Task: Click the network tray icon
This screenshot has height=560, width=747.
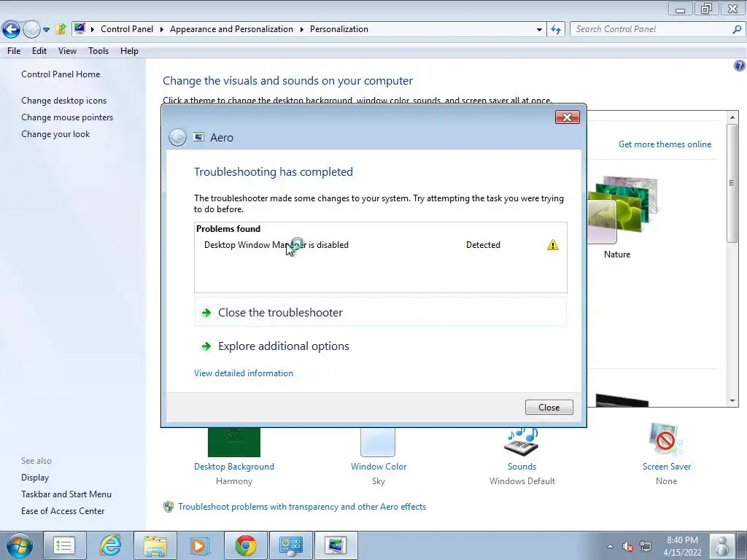Action: click(x=646, y=546)
